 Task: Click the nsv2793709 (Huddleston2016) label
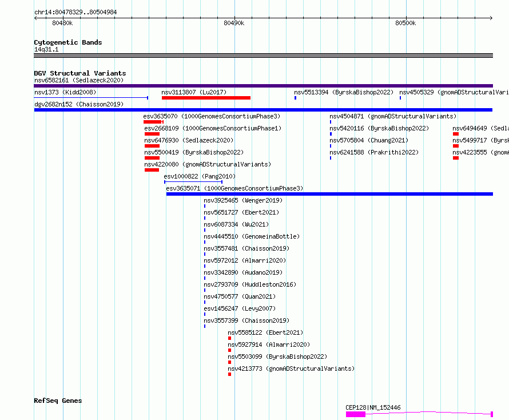click(x=250, y=284)
